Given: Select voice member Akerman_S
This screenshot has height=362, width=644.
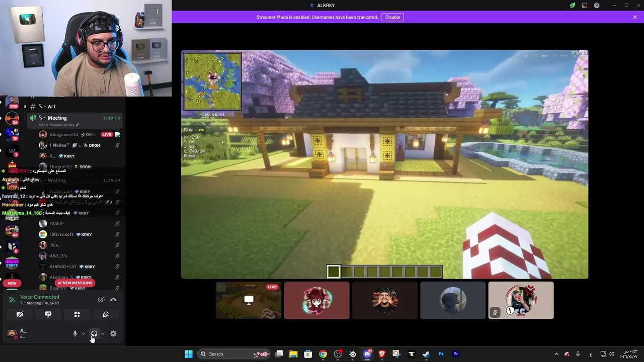Looking at the screenshot, I should tap(79, 277).
